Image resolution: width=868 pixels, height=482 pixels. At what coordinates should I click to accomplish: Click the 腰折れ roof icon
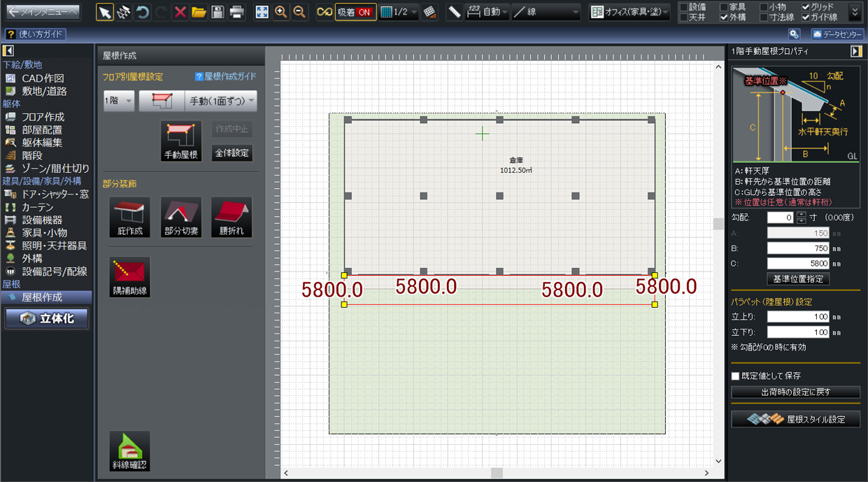click(x=232, y=217)
